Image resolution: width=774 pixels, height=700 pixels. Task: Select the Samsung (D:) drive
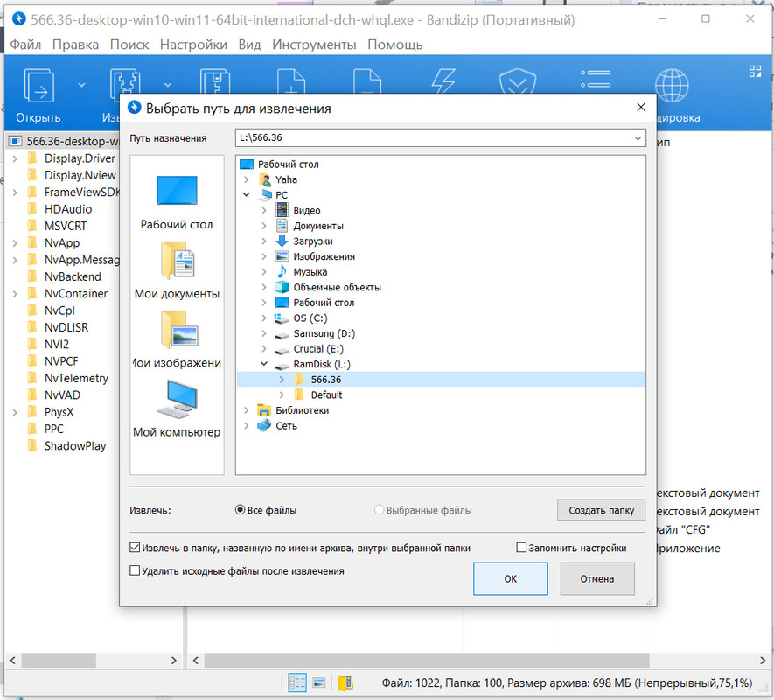click(324, 333)
